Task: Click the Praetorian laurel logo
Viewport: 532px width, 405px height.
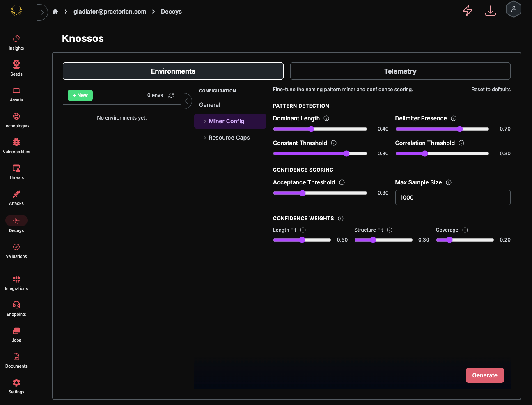Action: coord(16,11)
